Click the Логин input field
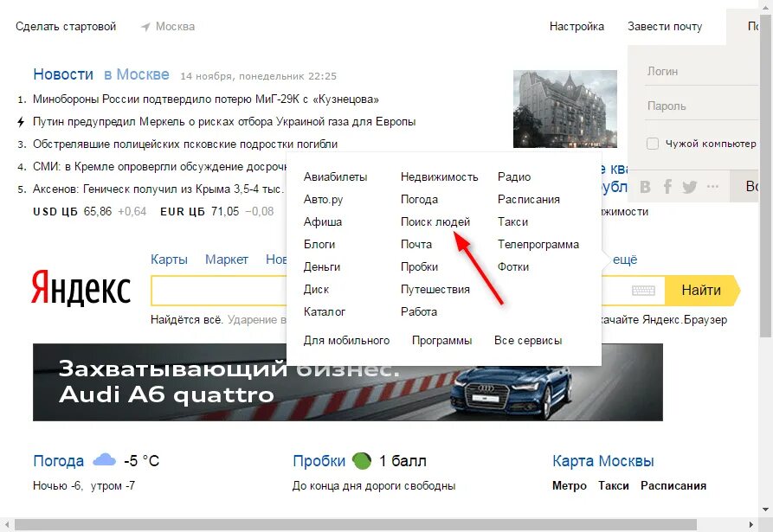Image resolution: width=773 pixels, height=532 pixels. pos(701,72)
